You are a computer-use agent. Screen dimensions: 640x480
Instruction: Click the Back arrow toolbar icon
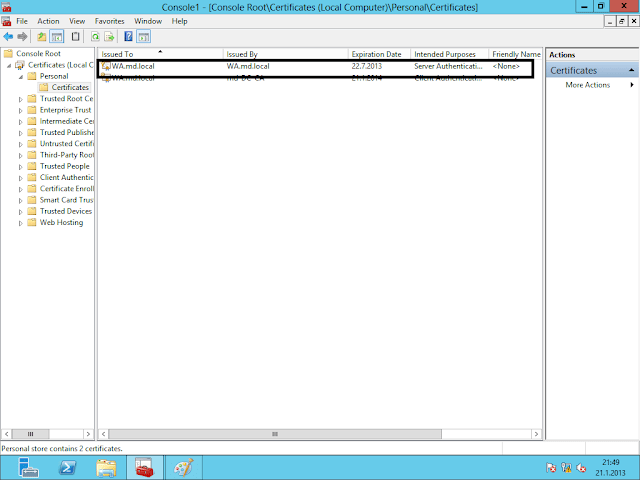coord(9,36)
